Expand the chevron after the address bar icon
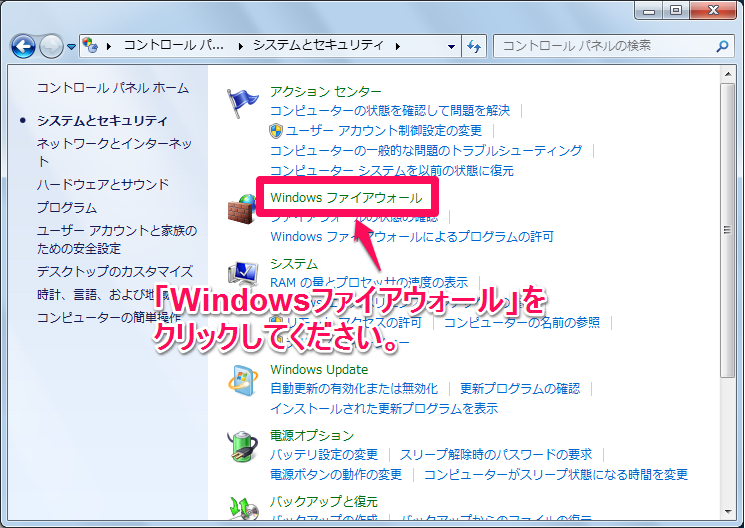Image resolution: width=745 pixels, height=528 pixels. [x=109, y=46]
